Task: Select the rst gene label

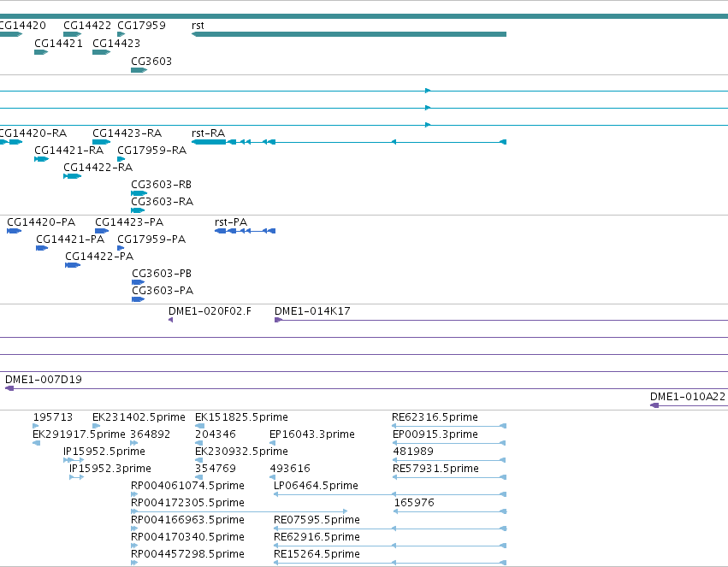Action: [x=198, y=26]
